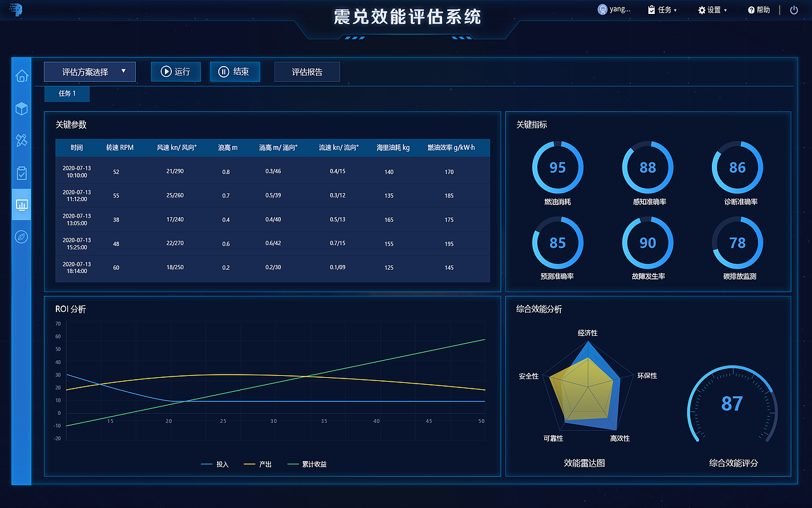Screen dimensions: 812x508
Task: Click the 可靠性 radar axis label
Action: [x=553, y=439]
